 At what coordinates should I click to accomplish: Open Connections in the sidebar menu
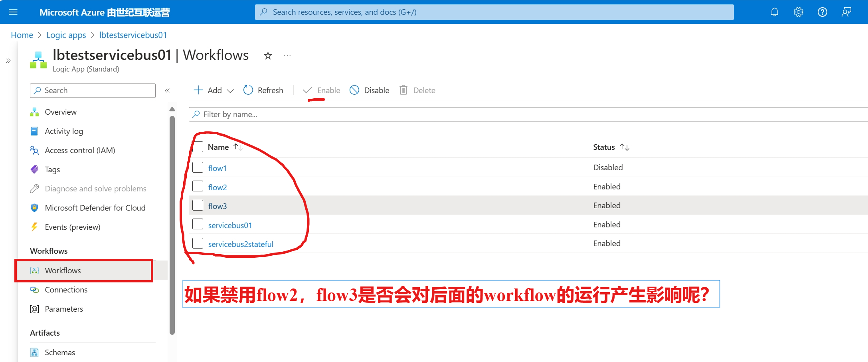(x=66, y=290)
